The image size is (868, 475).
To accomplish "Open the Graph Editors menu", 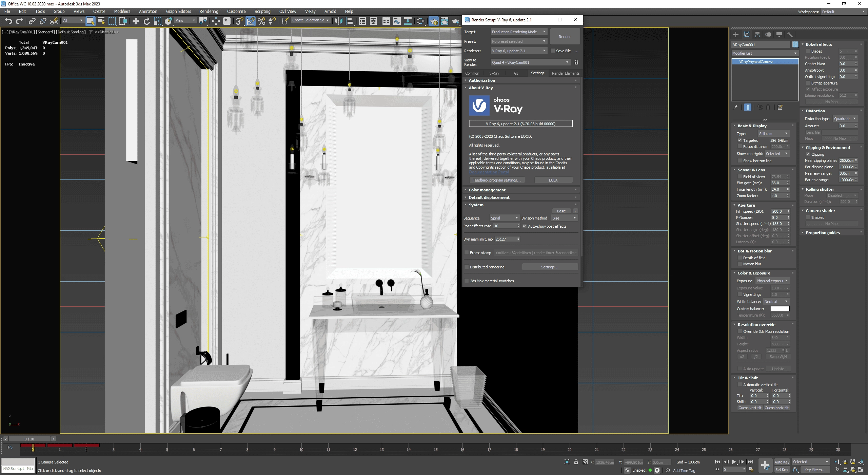I will (x=178, y=12).
